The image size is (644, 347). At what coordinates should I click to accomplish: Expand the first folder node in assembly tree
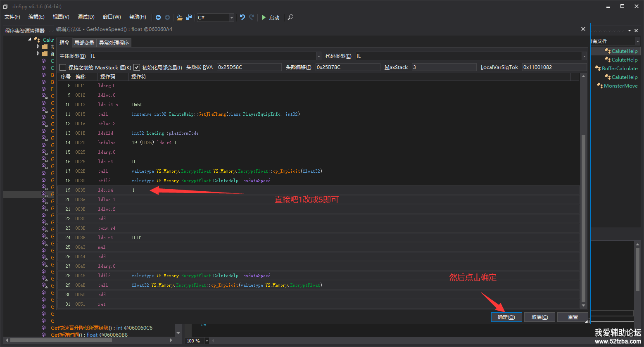point(38,47)
